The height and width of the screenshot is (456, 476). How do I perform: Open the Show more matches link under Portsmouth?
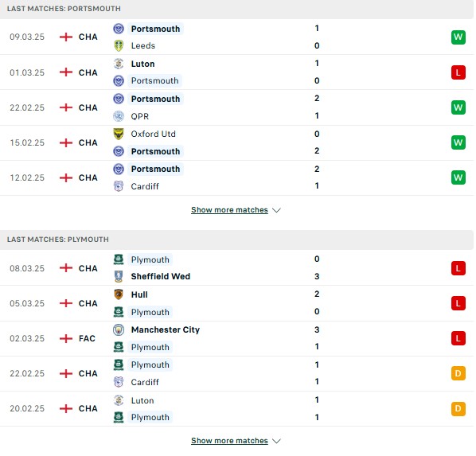pos(229,210)
